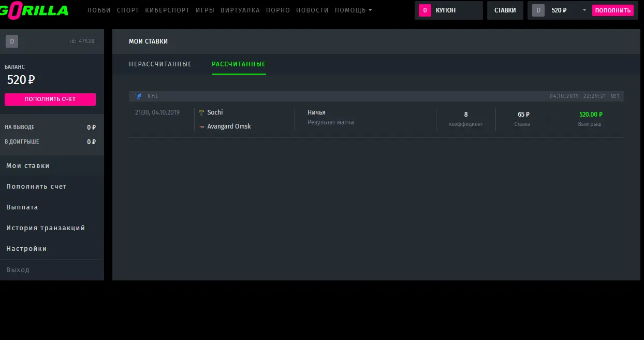Click the hockey sport icon next to KHL
The image size is (644, 340).
click(138, 96)
